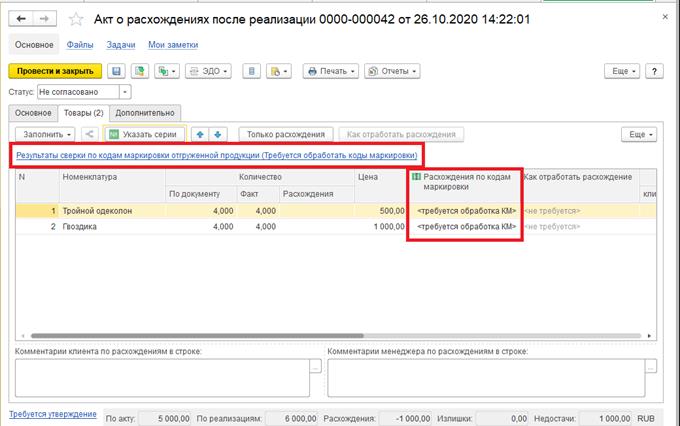Click the save diskette icon
Screen dimensions: 680x426
(x=116, y=71)
